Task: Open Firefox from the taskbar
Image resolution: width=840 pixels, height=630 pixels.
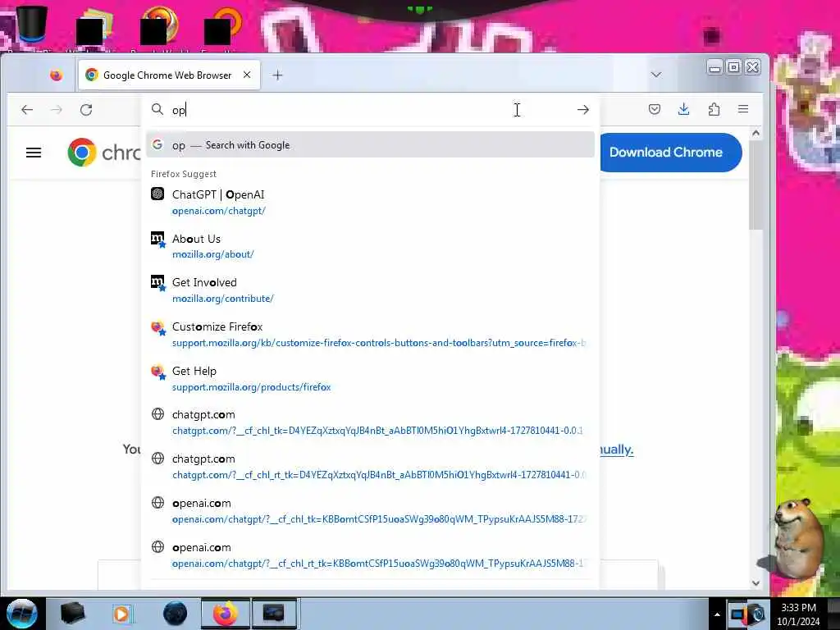Action: 226,614
